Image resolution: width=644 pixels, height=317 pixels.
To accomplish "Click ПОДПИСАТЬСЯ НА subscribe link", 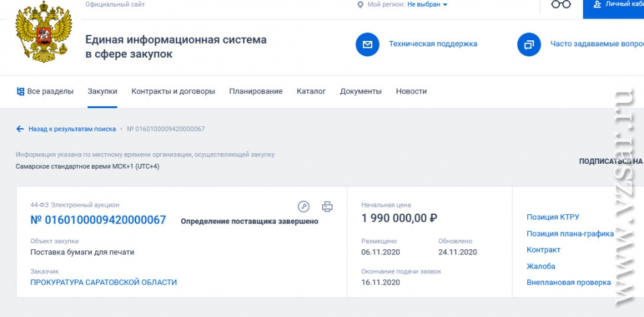I will 611,162.
